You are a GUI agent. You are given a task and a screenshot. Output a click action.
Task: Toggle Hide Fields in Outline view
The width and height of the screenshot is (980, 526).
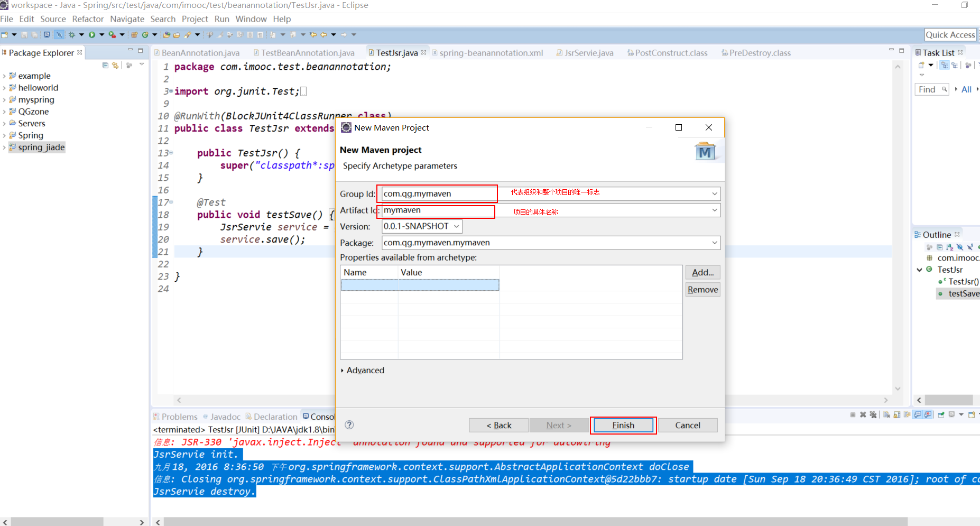click(x=960, y=247)
